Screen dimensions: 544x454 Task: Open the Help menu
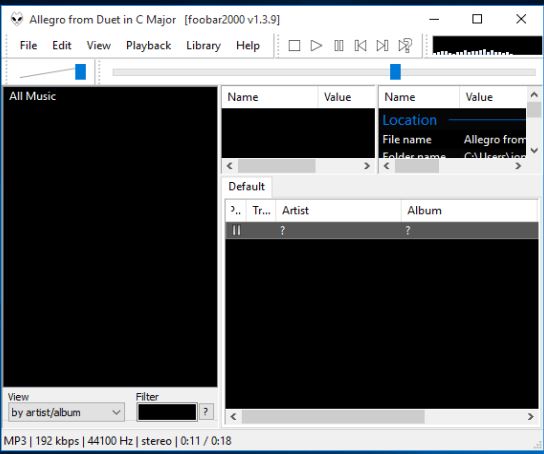248,45
